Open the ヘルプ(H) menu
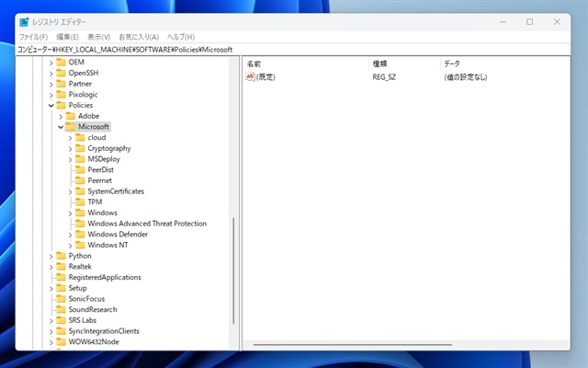The height and width of the screenshot is (368, 588). click(181, 37)
